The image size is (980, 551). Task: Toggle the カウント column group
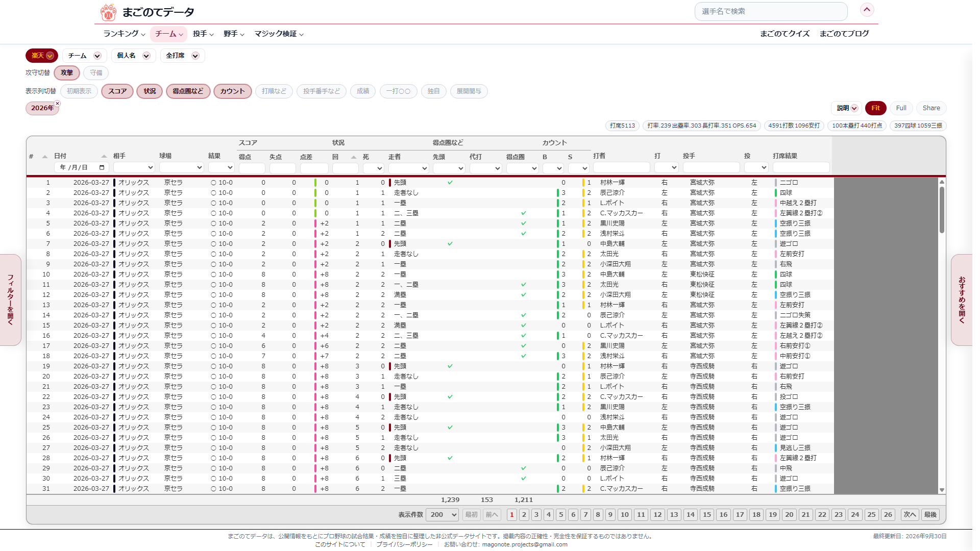click(x=232, y=91)
